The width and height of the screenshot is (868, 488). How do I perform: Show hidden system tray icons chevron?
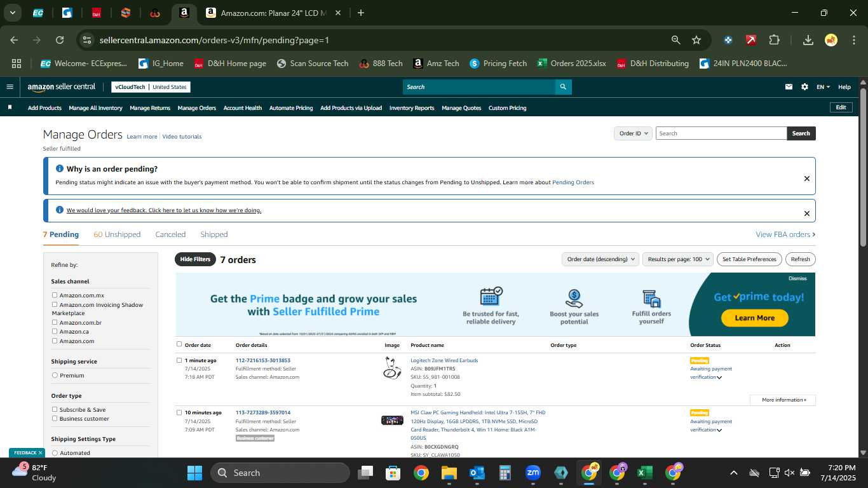click(x=734, y=473)
